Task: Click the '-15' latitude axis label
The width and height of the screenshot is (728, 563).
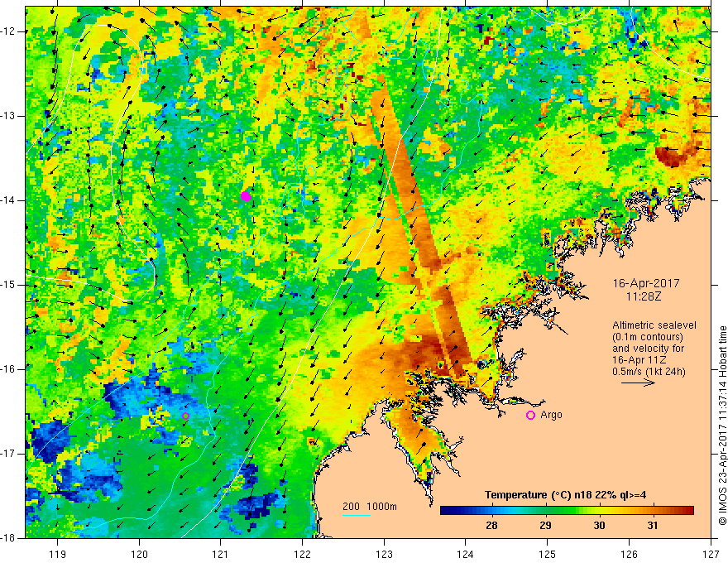Action: click(9, 285)
